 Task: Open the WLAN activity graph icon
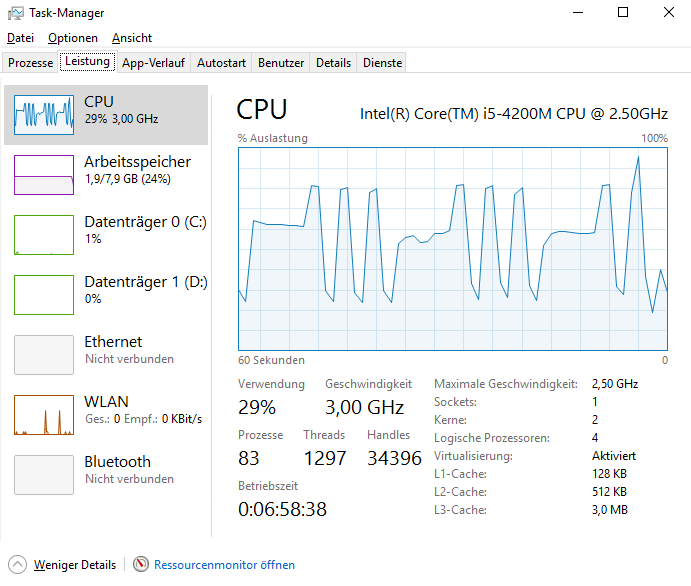coord(44,415)
